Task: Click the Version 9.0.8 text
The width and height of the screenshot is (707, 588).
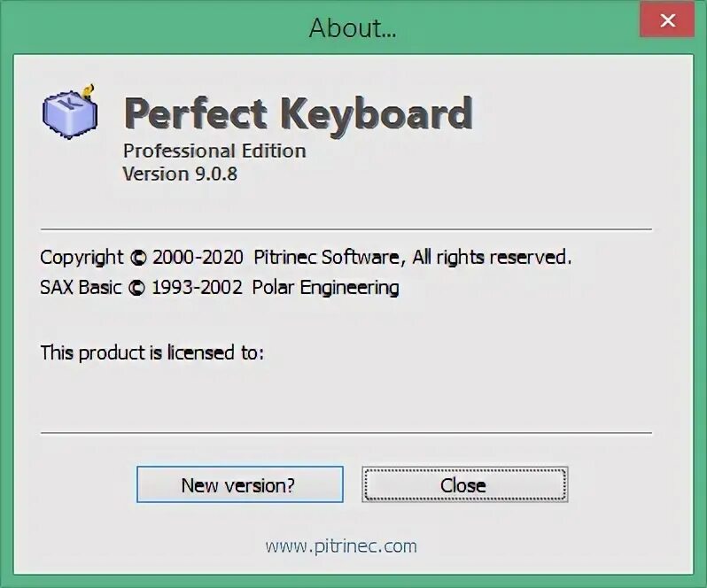Action: tap(180, 174)
